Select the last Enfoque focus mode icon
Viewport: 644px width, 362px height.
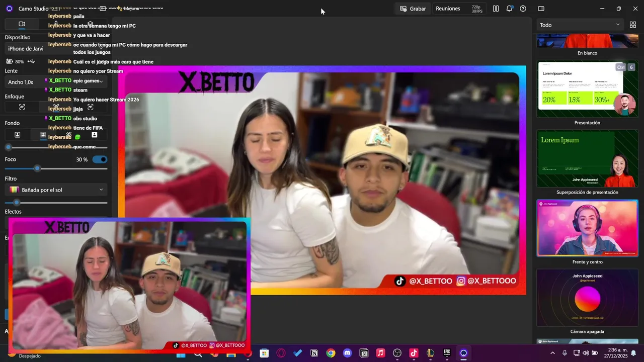coord(91,107)
